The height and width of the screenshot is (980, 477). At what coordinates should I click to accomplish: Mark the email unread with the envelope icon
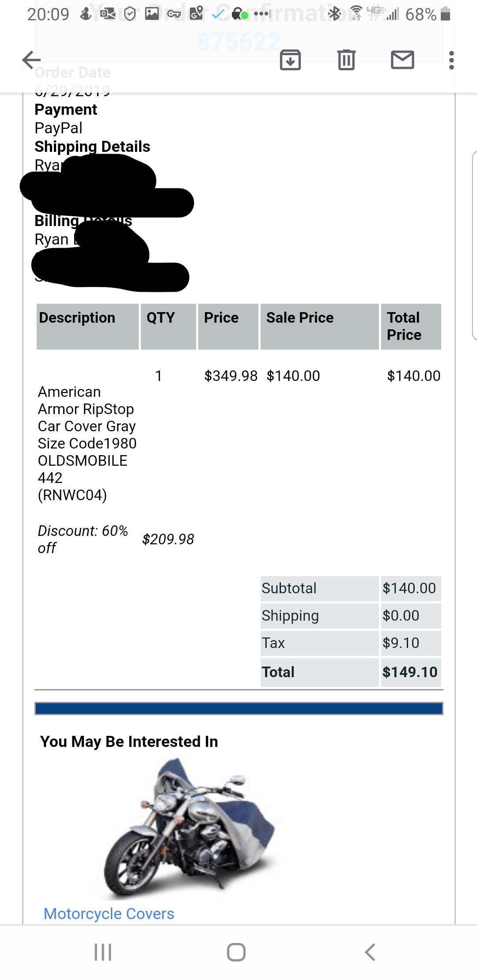[x=402, y=60]
